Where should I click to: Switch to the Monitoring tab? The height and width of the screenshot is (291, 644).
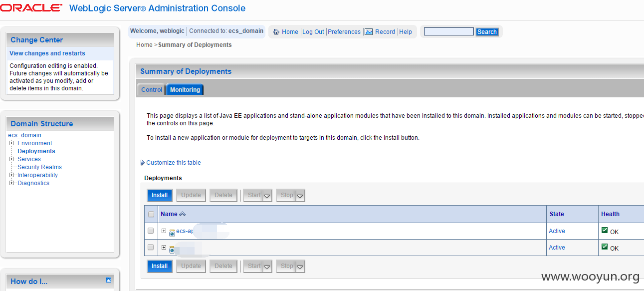(185, 90)
